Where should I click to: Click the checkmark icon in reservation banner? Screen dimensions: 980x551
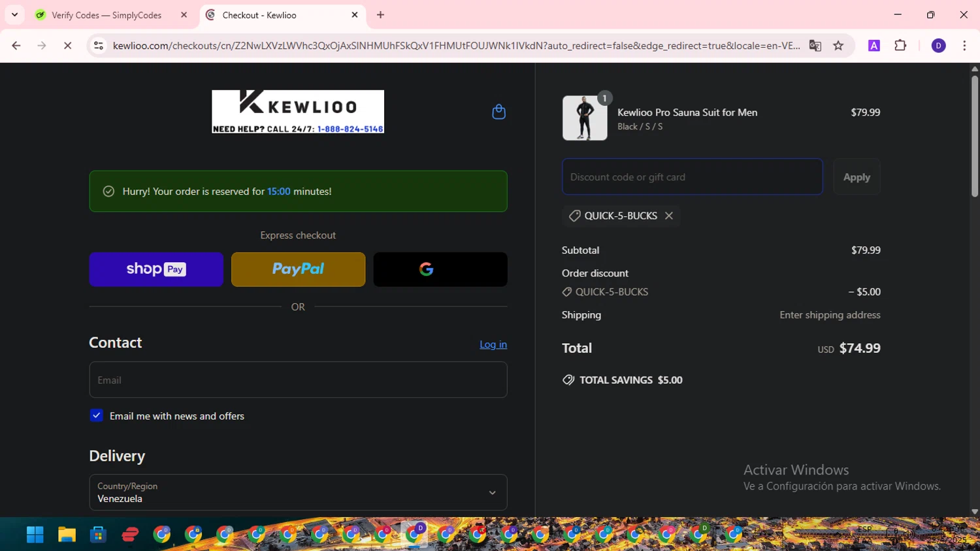tap(108, 192)
